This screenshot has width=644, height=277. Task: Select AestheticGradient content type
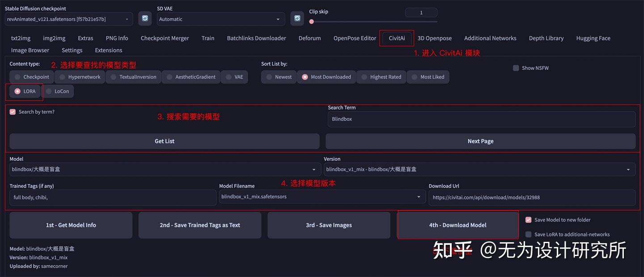coord(190,77)
